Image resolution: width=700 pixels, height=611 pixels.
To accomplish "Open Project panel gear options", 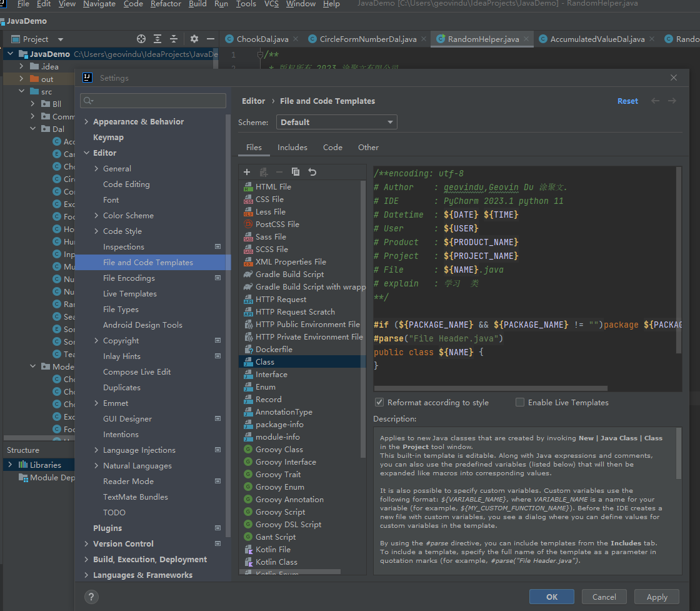I will (x=194, y=39).
